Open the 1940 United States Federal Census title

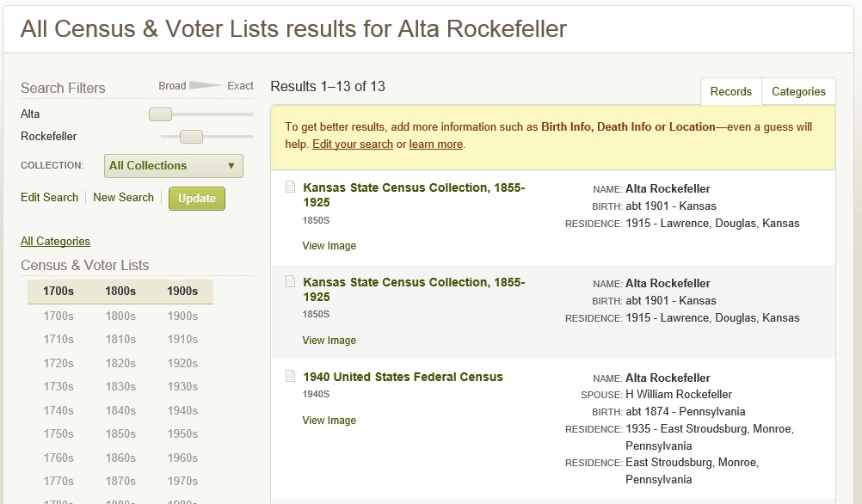[403, 377]
